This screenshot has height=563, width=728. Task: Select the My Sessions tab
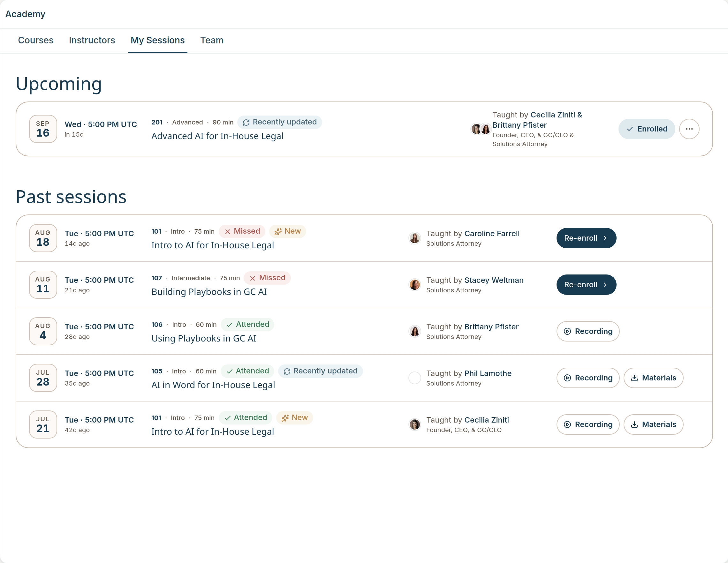[158, 40]
